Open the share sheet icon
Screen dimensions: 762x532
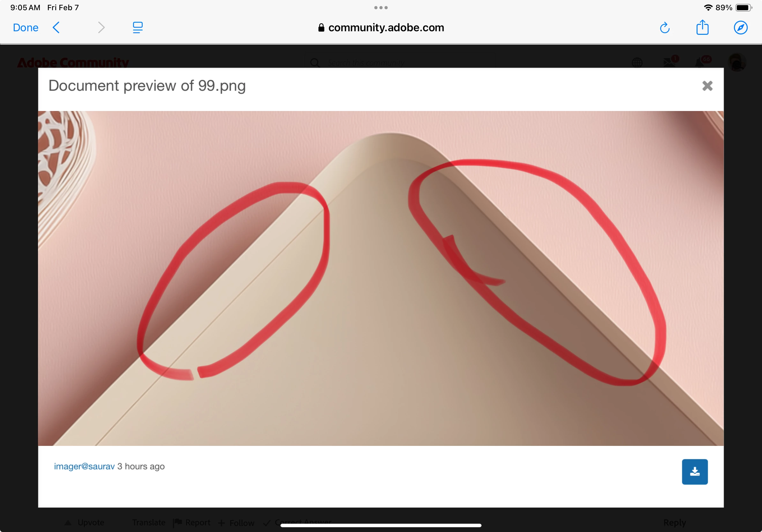(x=702, y=27)
